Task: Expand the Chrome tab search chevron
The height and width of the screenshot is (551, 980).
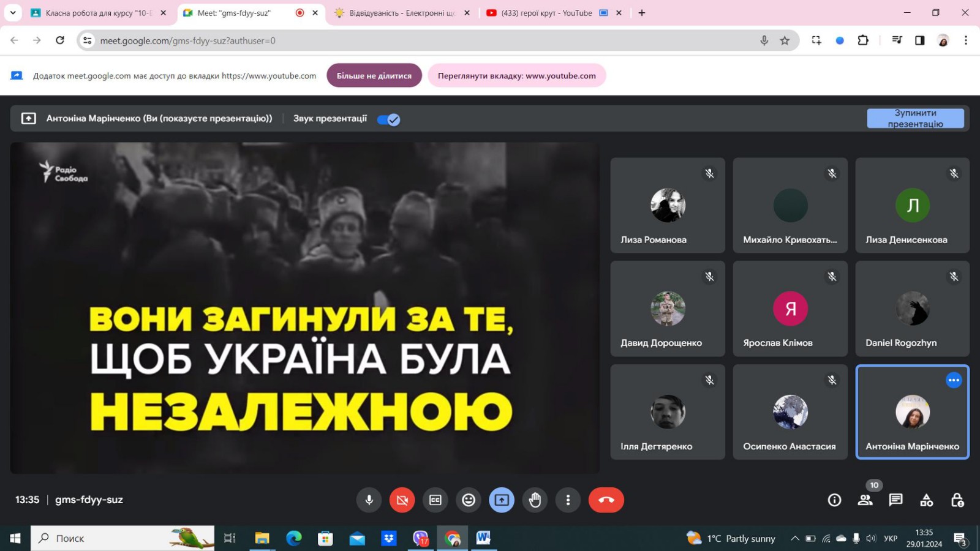Action: point(13,13)
